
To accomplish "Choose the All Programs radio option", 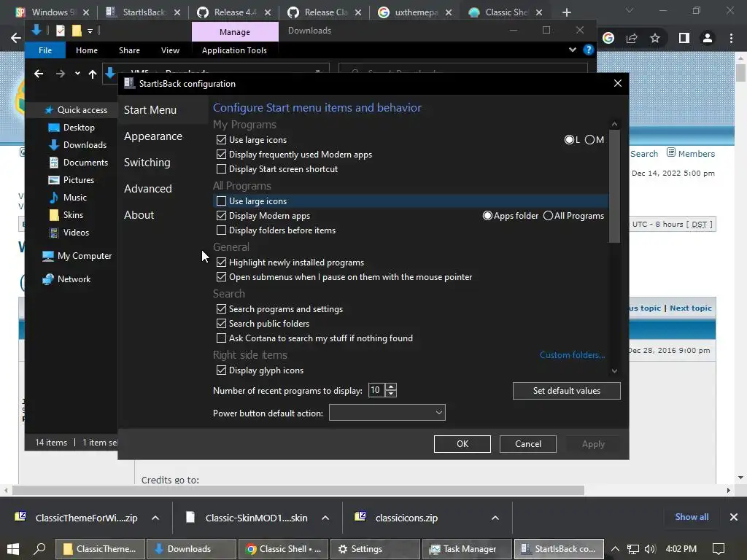I will click(548, 216).
